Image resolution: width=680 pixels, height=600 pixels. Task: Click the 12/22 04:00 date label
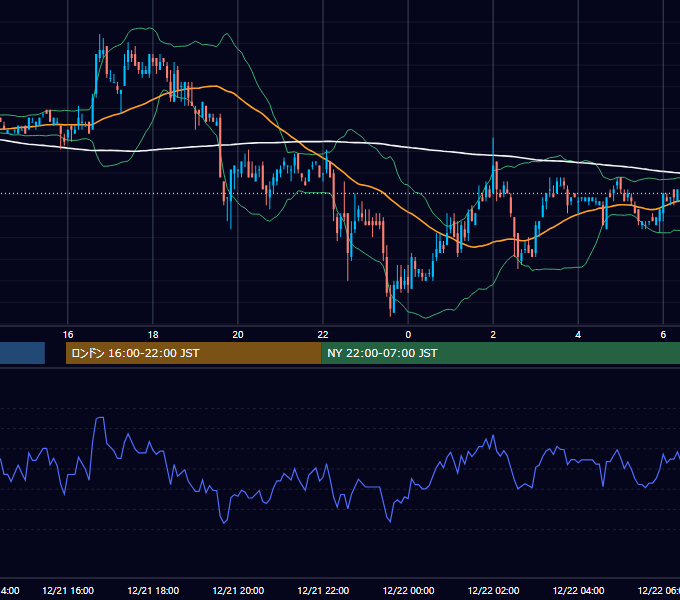pyautogui.click(x=578, y=590)
